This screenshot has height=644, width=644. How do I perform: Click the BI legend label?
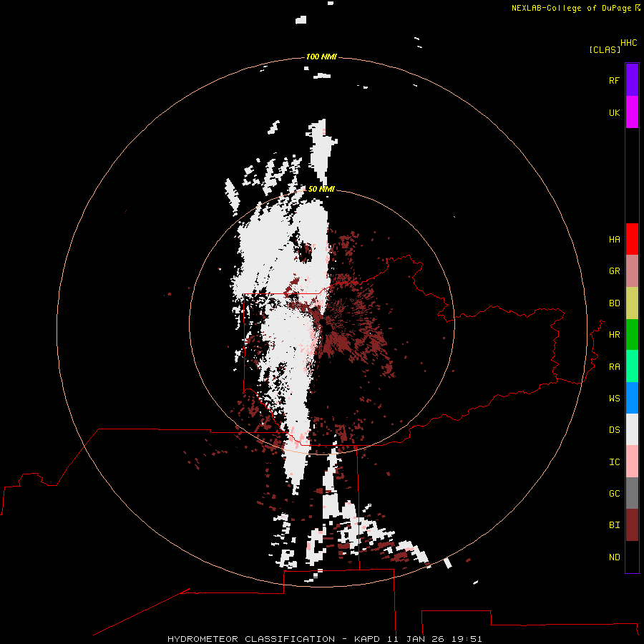[x=614, y=525]
